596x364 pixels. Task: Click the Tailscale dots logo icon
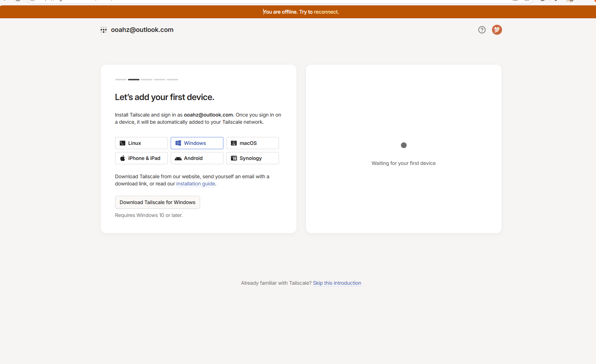click(x=104, y=30)
